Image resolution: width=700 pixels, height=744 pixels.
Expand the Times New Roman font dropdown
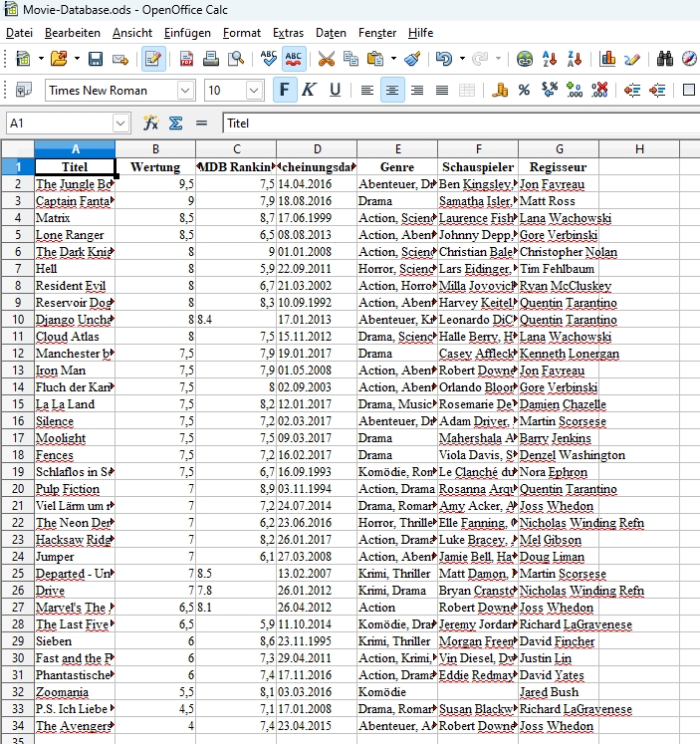(x=185, y=91)
